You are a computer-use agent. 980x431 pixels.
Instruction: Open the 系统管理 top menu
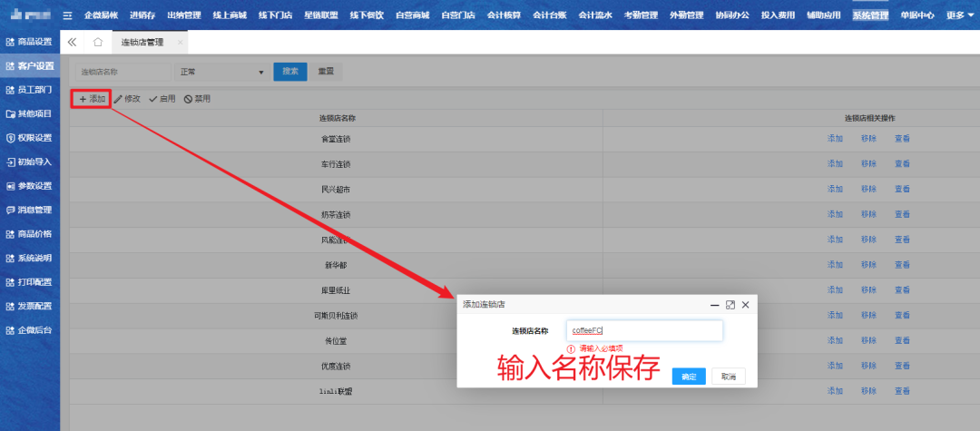(x=870, y=15)
